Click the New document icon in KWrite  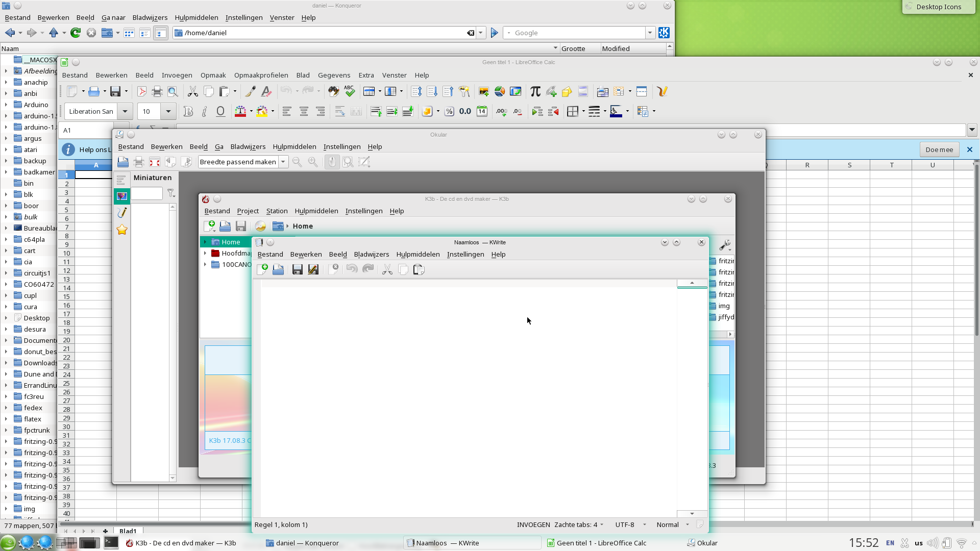point(262,269)
